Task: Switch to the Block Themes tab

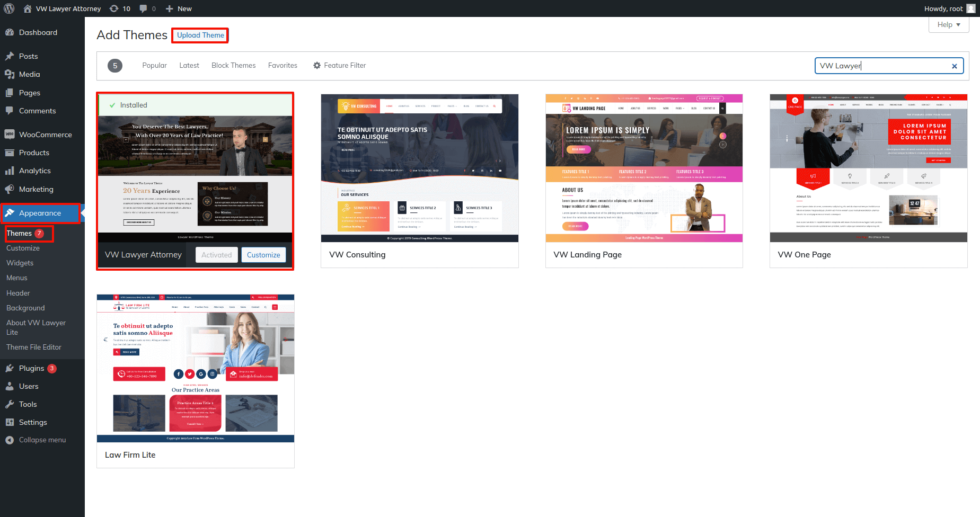Action: [x=234, y=66]
